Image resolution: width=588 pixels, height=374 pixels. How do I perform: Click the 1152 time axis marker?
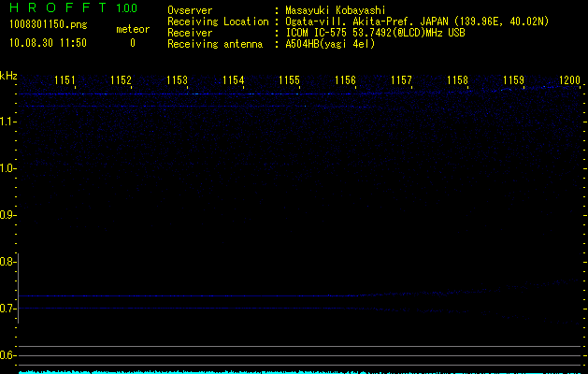(122, 80)
